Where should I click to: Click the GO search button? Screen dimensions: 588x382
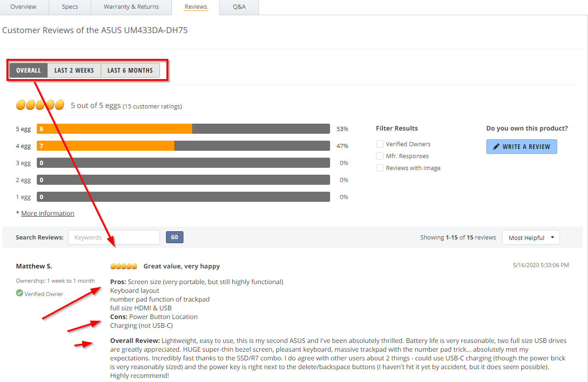click(x=175, y=237)
